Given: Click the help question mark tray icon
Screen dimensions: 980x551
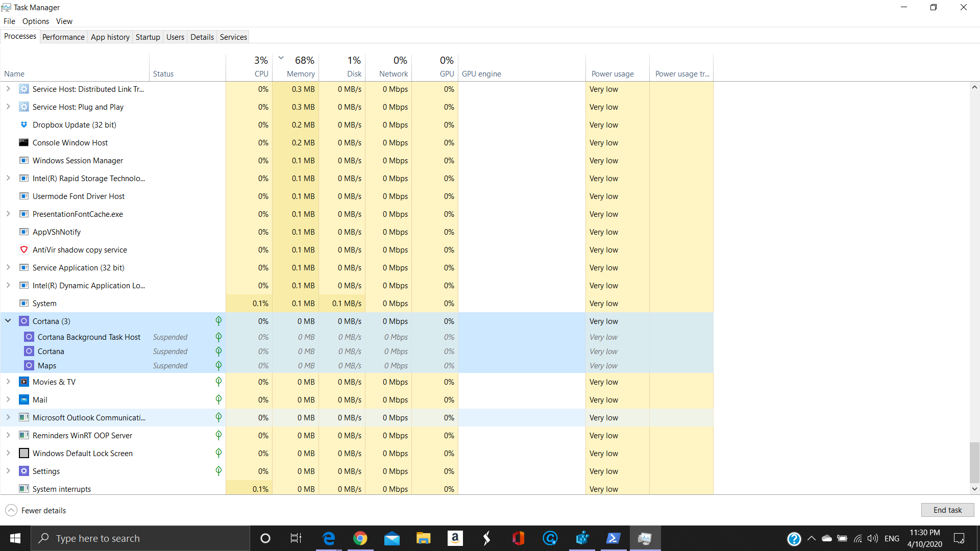Looking at the screenshot, I should point(794,539).
